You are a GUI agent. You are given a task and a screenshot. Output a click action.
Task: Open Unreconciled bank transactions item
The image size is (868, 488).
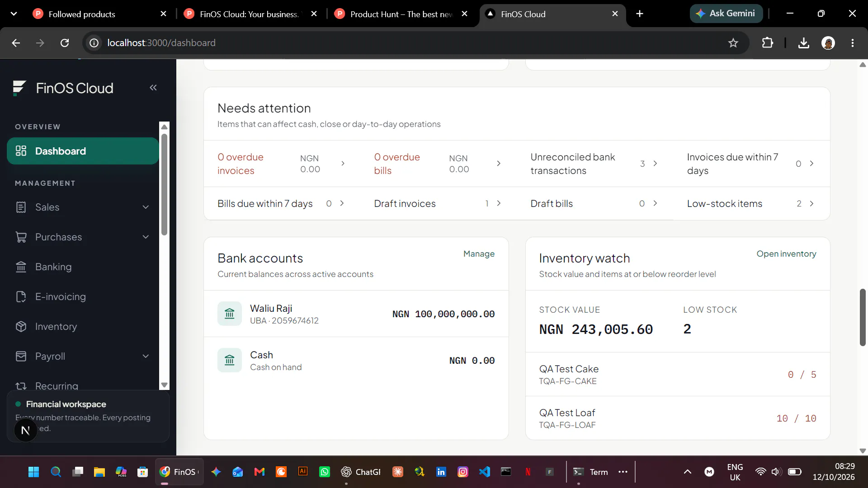click(x=595, y=164)
